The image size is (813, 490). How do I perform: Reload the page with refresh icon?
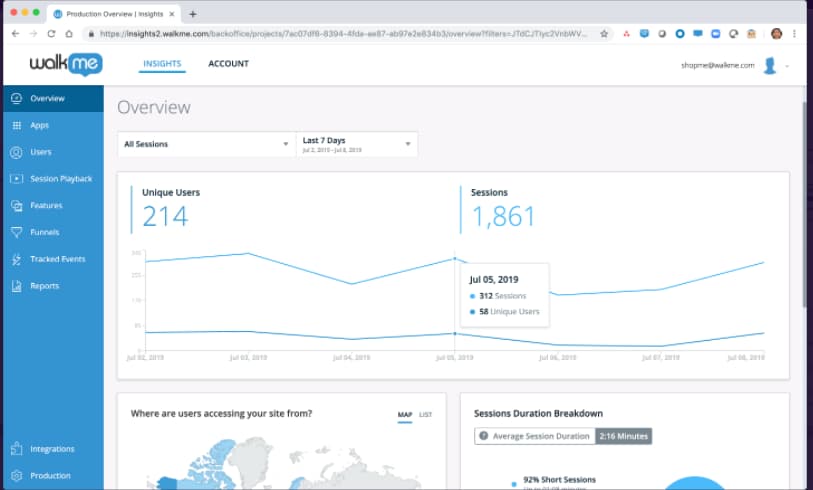tap(51, 34)
